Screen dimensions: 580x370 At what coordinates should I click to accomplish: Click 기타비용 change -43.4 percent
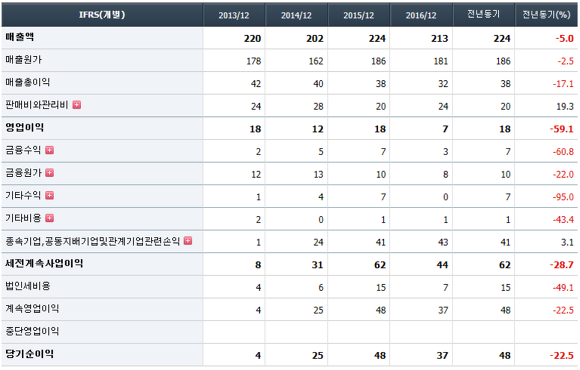[x=563, y=220]
